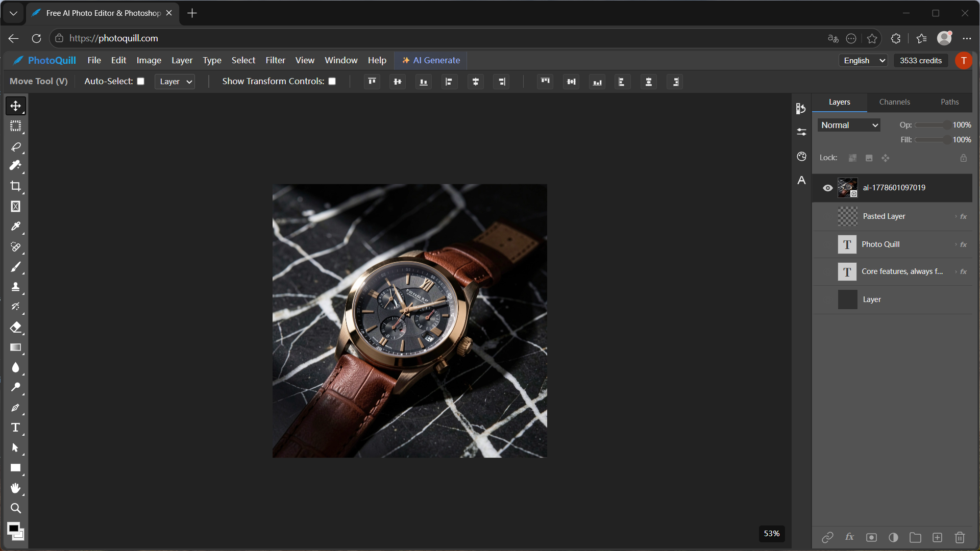The width and height of the screenshot is (980, 551).
Task: Add a layer style with fx button
Action: [849, 537]
